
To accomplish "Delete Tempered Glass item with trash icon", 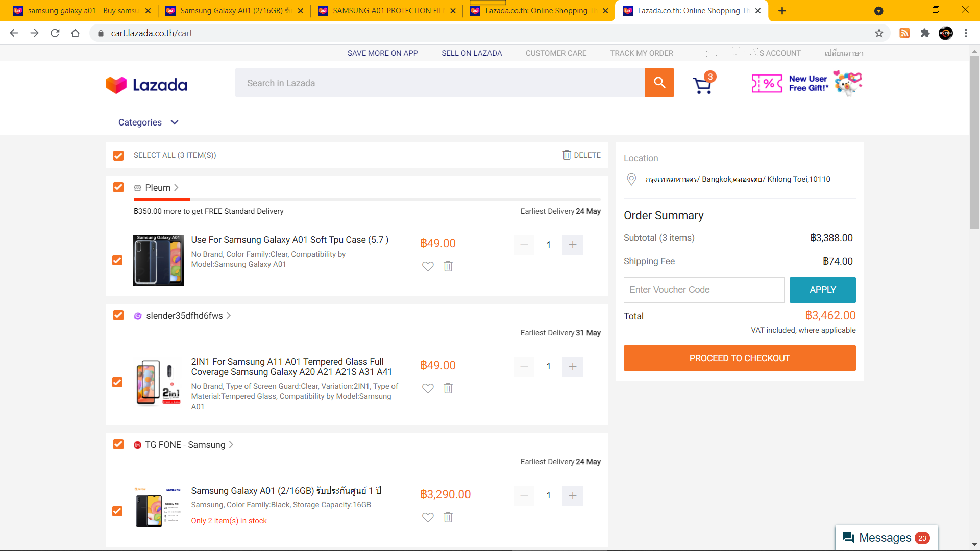I will click(448, 388).
